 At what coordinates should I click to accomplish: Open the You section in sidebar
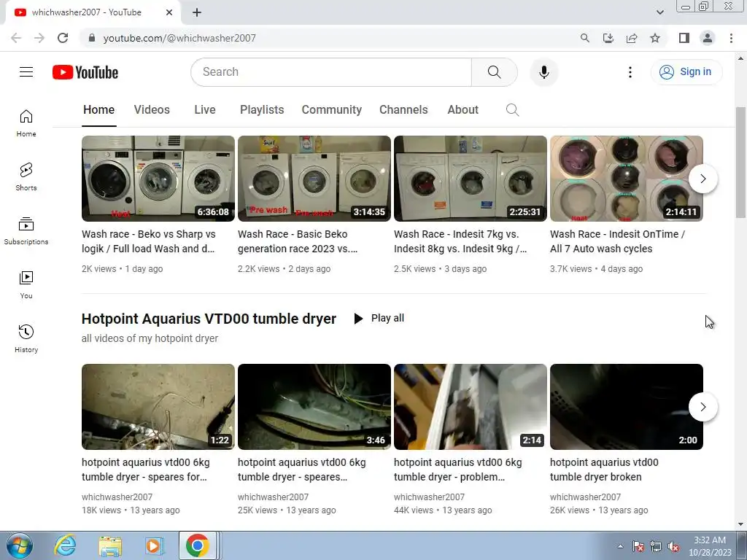26,285
